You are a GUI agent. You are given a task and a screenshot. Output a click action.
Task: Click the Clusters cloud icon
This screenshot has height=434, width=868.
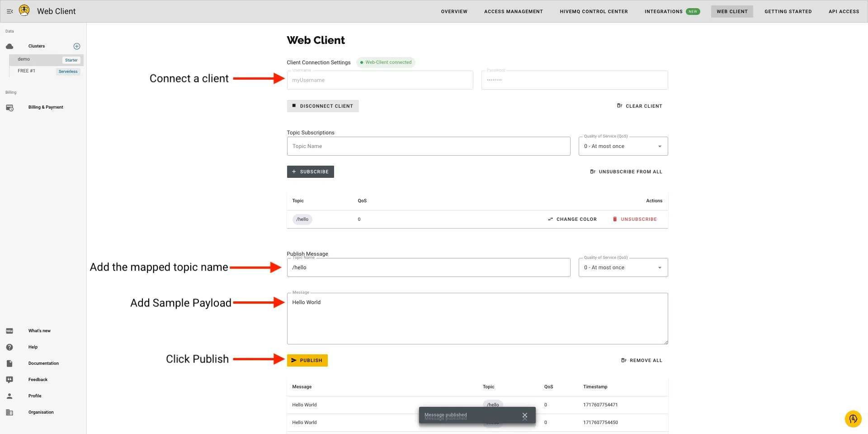pos(9,46)
